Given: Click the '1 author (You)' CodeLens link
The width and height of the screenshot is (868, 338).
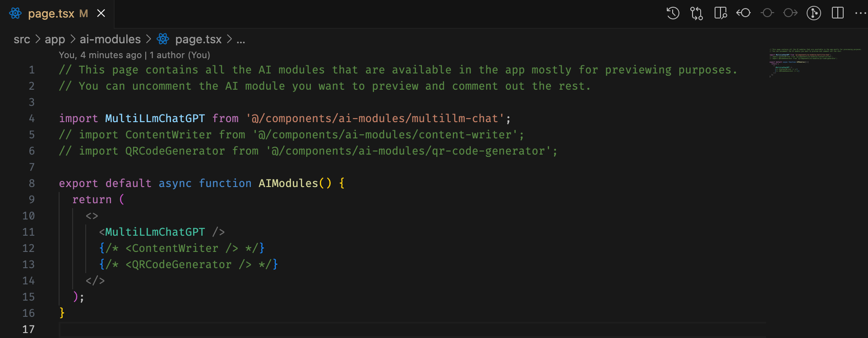Looking at the screenshot, I should coord(180,55).
